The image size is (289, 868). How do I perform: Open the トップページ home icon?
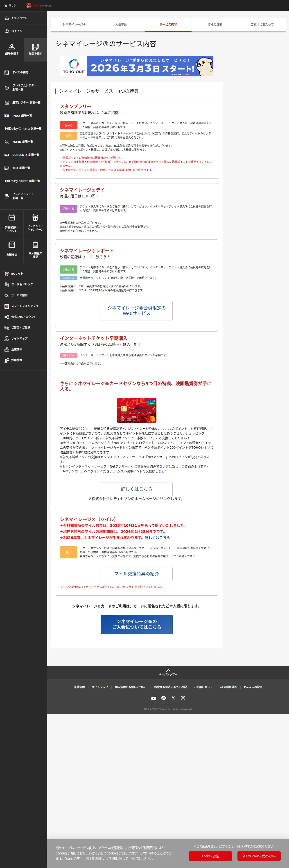(7, 18)
